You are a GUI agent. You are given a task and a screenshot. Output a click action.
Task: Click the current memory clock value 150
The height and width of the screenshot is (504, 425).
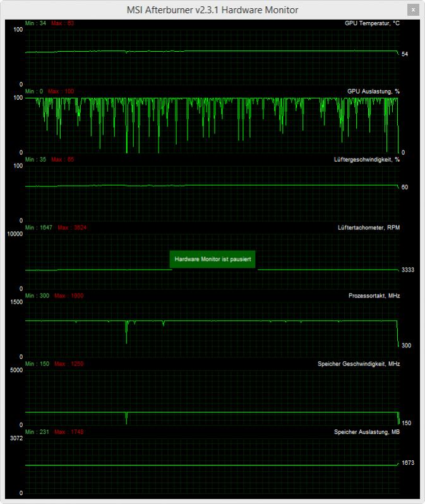tap(406, 423)
